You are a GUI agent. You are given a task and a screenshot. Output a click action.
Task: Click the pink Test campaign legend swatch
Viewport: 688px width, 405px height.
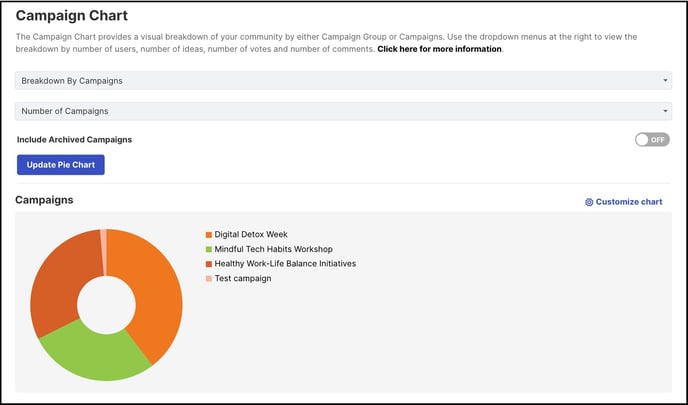click(209, 279)
